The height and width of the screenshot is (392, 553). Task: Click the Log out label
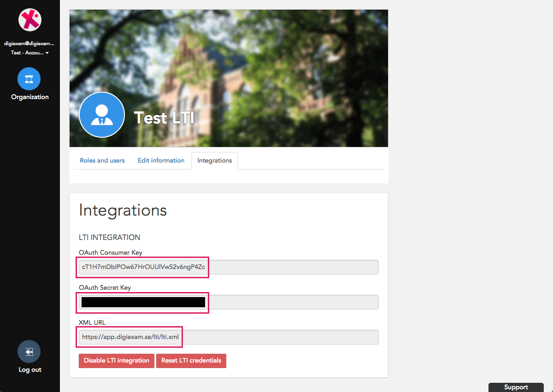point(30,370)
